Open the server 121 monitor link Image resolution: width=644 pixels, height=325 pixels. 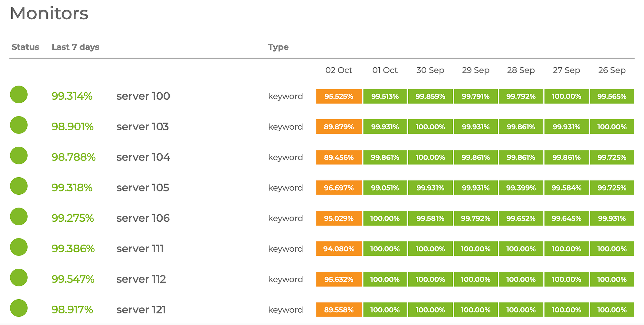click(141, 310)
